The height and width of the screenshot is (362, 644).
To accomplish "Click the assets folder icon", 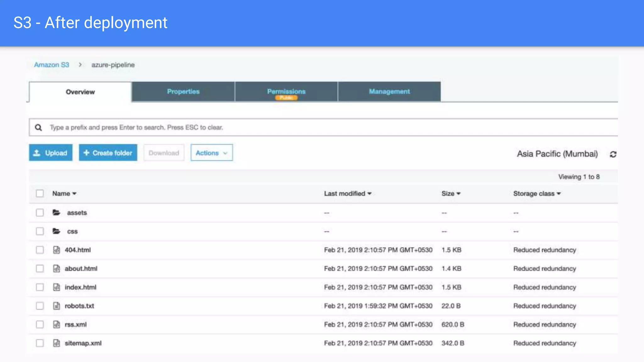I will 56,213.
